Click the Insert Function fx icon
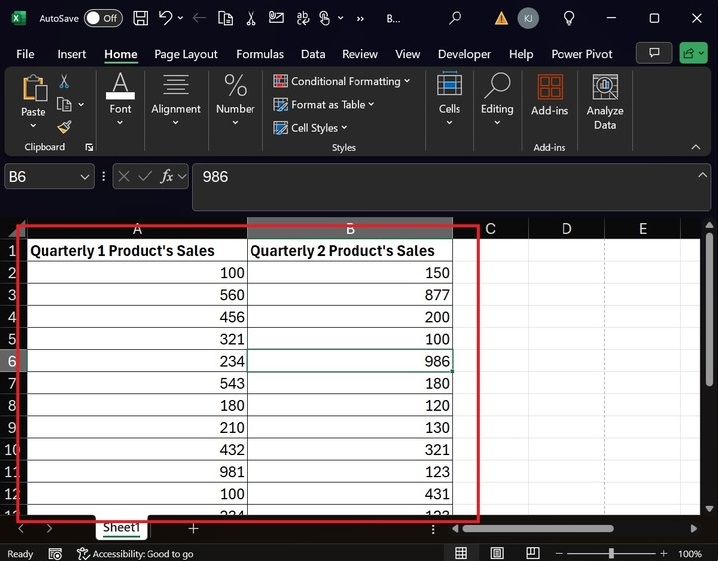The height and width of the screenshot is (561, 718). click(x=169, y=177)
